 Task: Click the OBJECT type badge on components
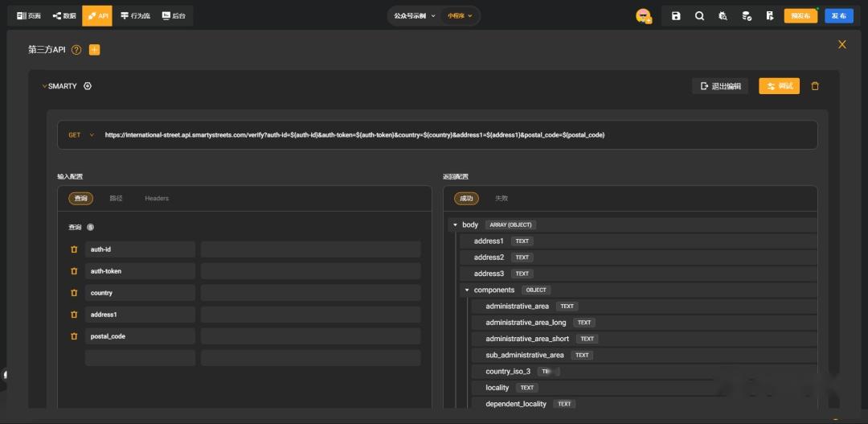pyautogui.click(x=536, y=290)
